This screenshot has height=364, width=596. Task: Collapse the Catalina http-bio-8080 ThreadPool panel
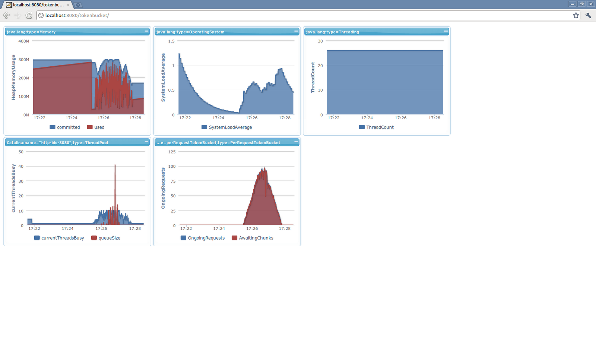(x=146, y=142)
